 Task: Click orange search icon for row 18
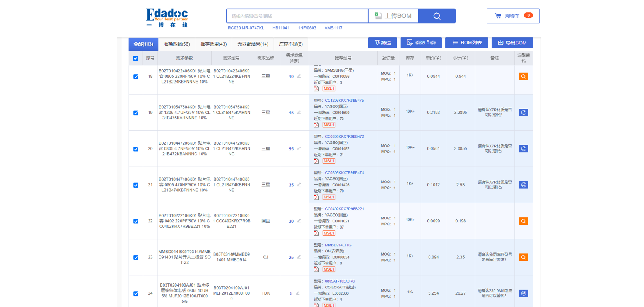[523, 77]
